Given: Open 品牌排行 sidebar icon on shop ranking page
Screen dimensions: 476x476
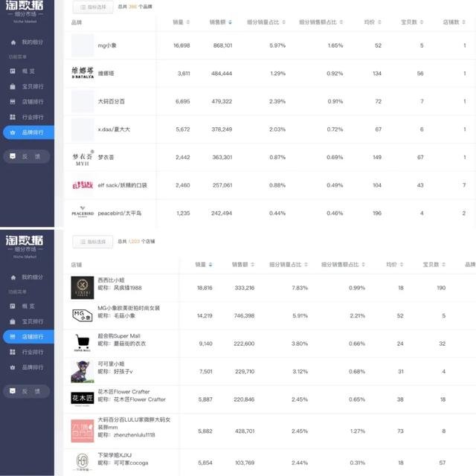Looking at the screenshot, I should [x=13, y=367].
